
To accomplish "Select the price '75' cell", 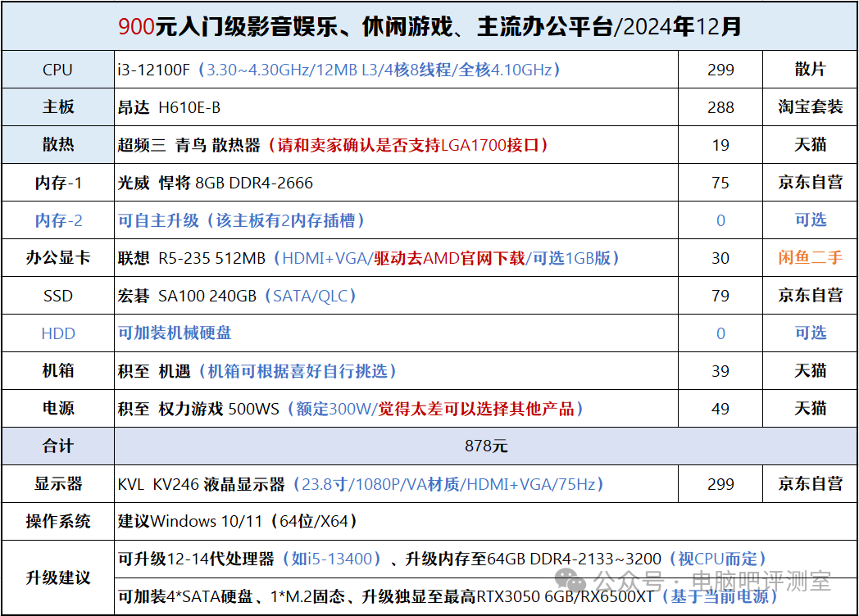I will point(720,183).
